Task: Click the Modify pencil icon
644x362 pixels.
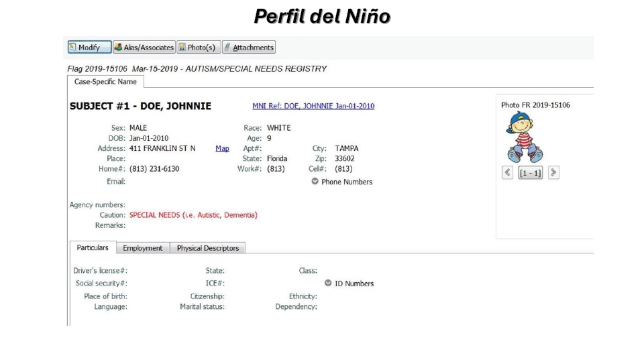Action: 72,47
